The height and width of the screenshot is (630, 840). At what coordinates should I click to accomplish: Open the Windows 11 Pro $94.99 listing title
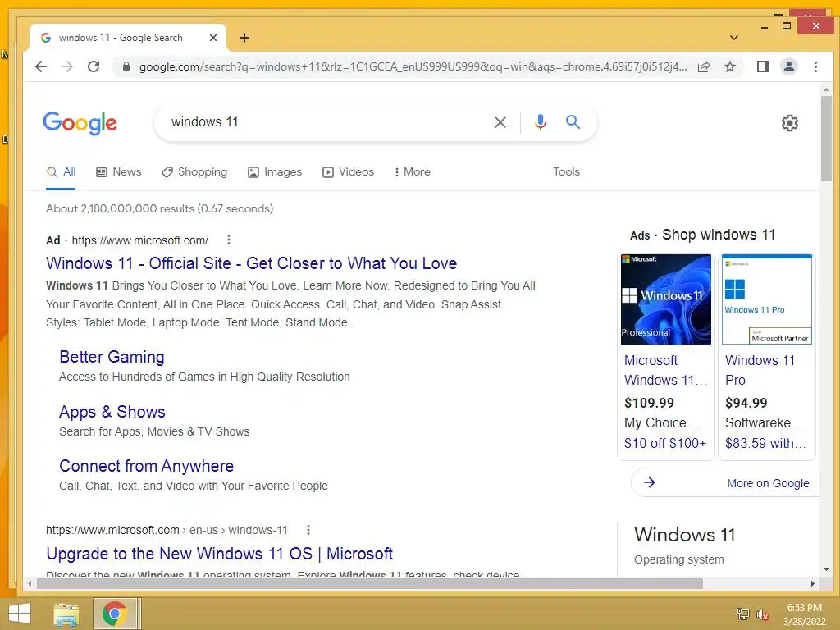(760, 370)
